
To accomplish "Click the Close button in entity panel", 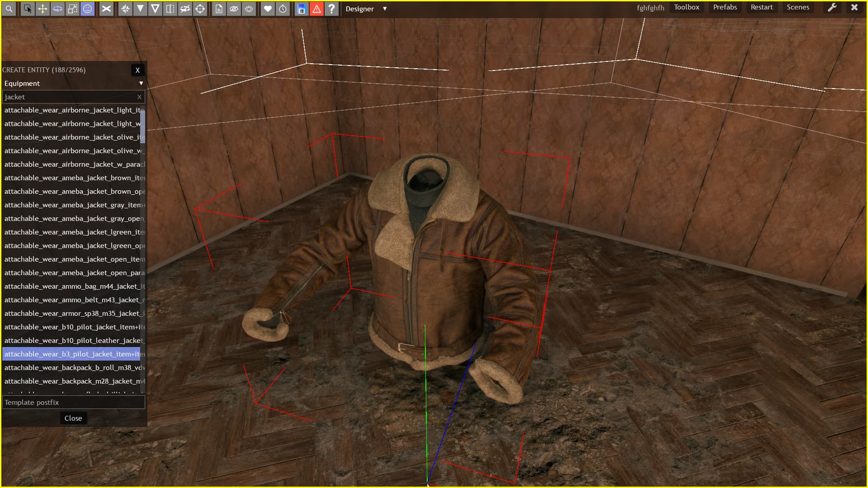I will pos(73,418).
